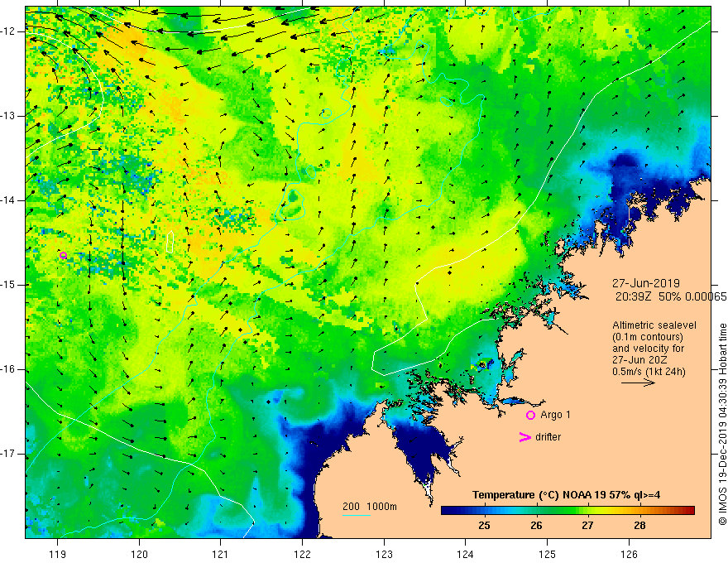Click the latitude axis label -17
Viewport: 728px width, 563px height.
pyautogui.click(x=7, y=454)
